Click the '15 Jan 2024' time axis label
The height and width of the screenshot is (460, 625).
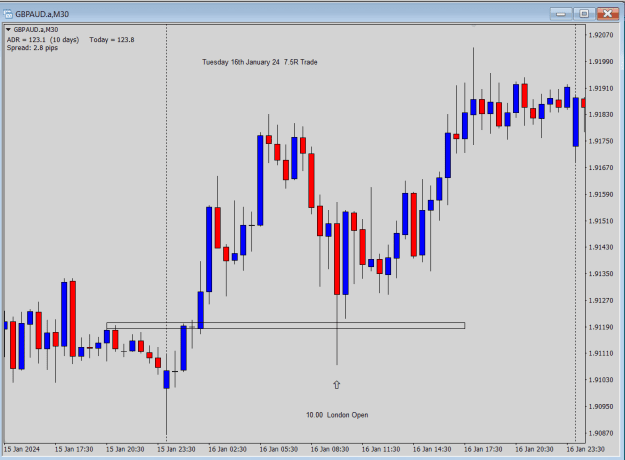(22, 449)
